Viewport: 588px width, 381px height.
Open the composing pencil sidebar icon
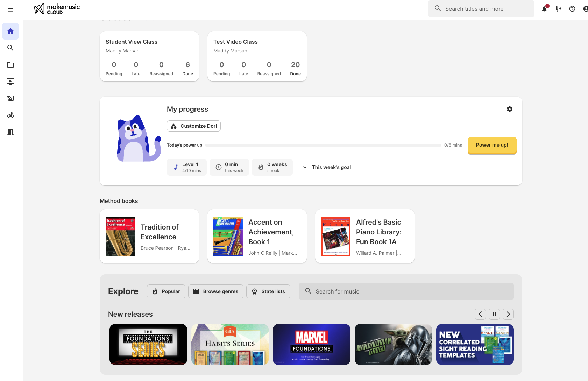coord(10,98)
